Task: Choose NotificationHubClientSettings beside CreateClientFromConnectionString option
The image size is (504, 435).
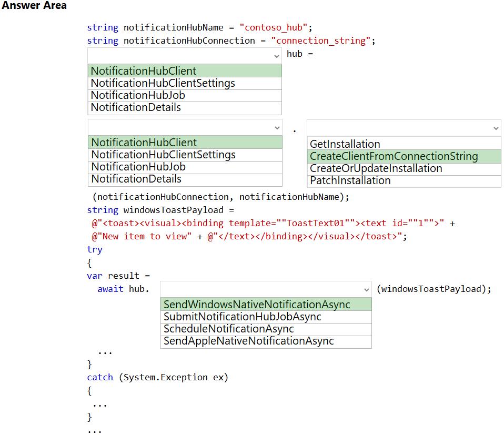Action: point(185,155)
